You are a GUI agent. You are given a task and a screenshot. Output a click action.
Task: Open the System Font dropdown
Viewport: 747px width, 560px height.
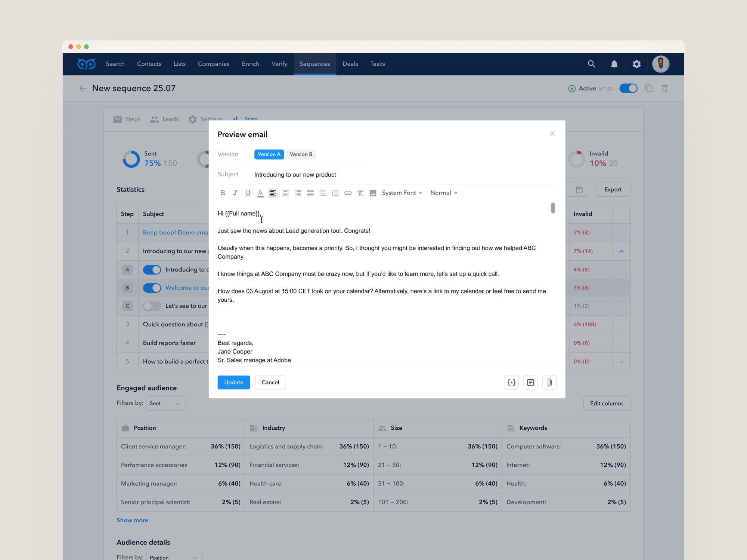[402, 193]
